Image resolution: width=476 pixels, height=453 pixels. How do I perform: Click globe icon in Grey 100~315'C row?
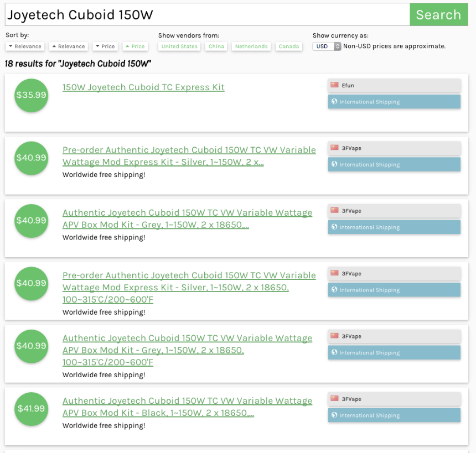(x=334, y=352)
